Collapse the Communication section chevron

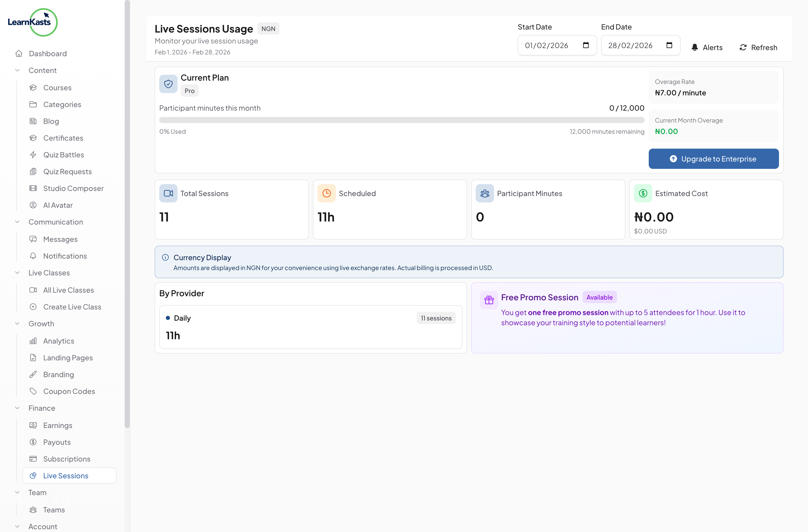17,222
